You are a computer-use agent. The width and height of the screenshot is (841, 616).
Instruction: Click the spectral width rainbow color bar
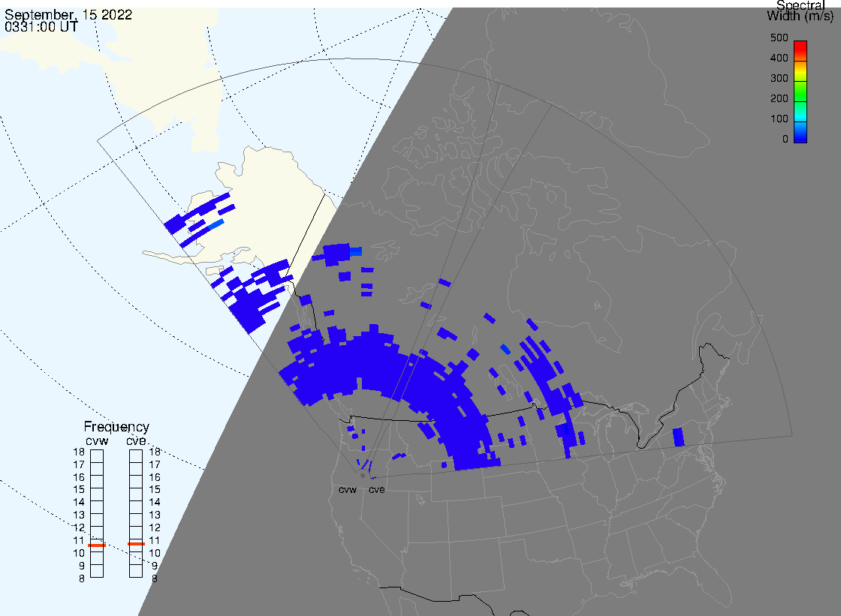800,92
